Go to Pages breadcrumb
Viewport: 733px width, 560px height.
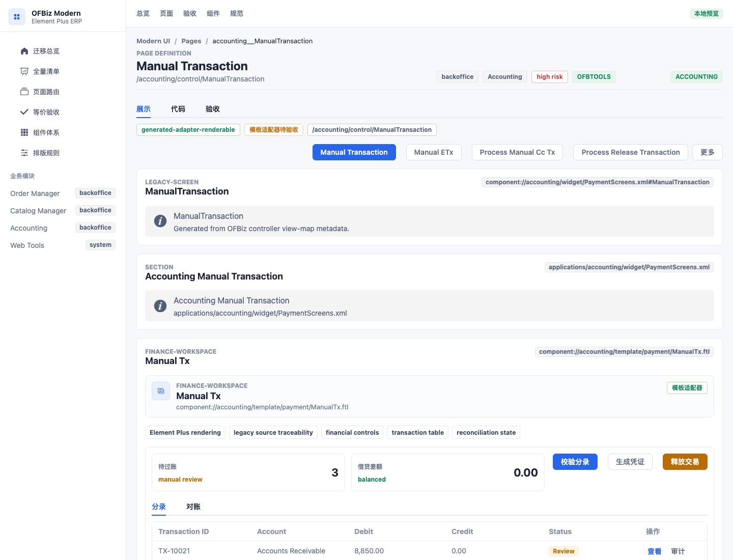coord(191,41)
